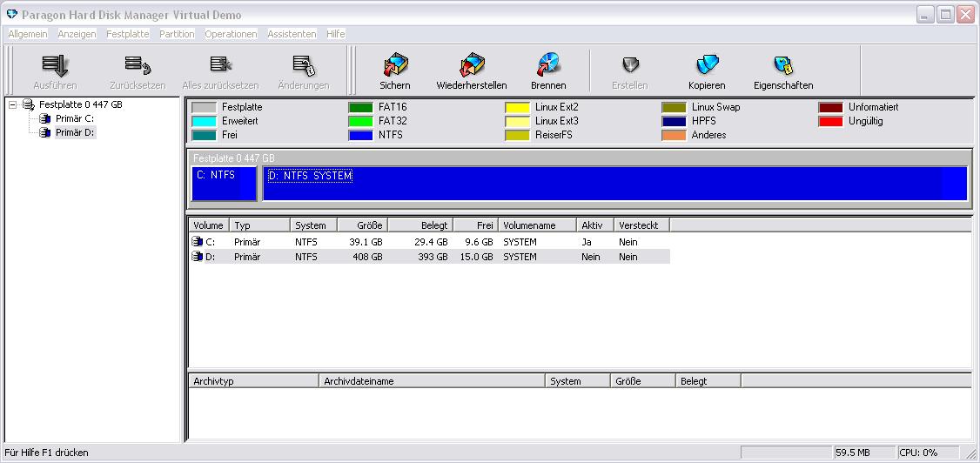Sort by the Typ column header
This screenshot has width=980, height=463.
pyautogui.click(x=259, y=225)
